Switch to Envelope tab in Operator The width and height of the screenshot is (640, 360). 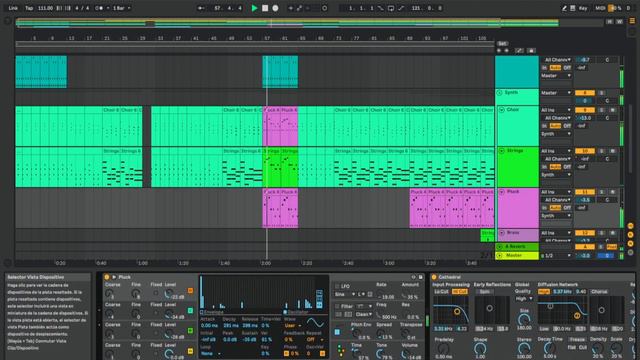click(x=211, y=312)
